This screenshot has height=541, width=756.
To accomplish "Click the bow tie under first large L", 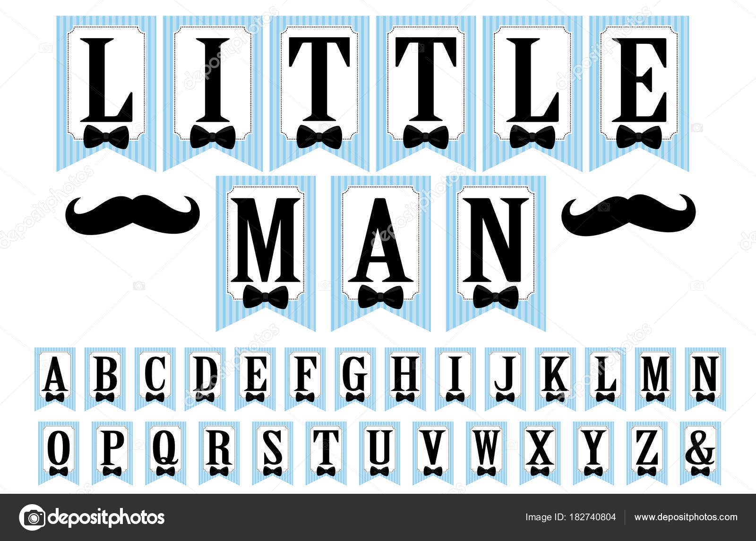I will [106, 137].
